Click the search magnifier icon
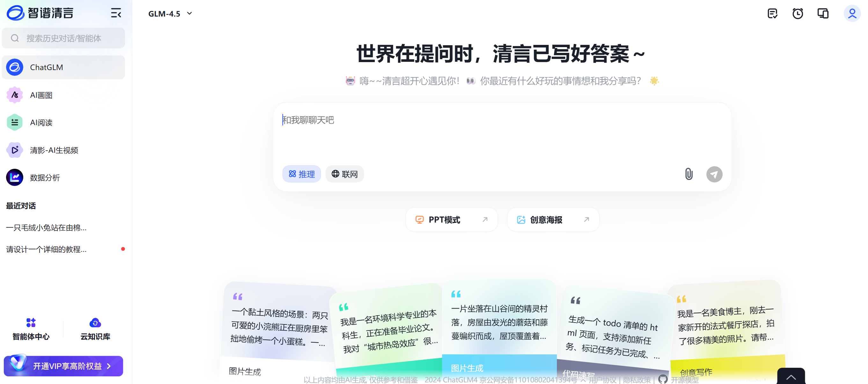Image resolution: width=868 pixels, height=384 pixels. [15, 38]
